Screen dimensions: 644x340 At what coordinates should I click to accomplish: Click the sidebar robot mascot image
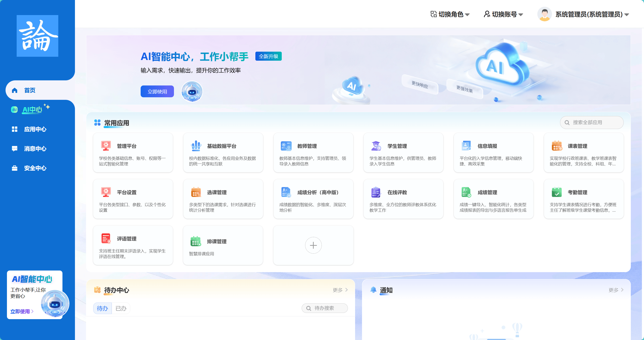point(55,303)
